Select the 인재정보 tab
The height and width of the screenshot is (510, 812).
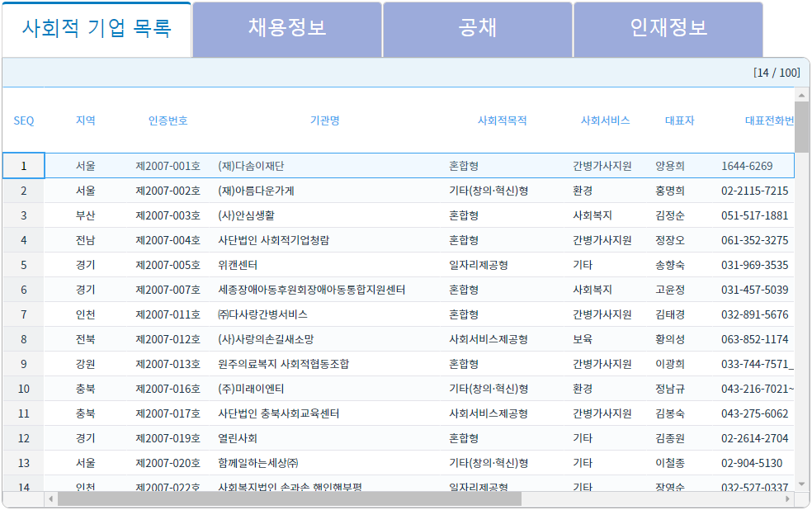pyautogui.click(x=668, y=29)
